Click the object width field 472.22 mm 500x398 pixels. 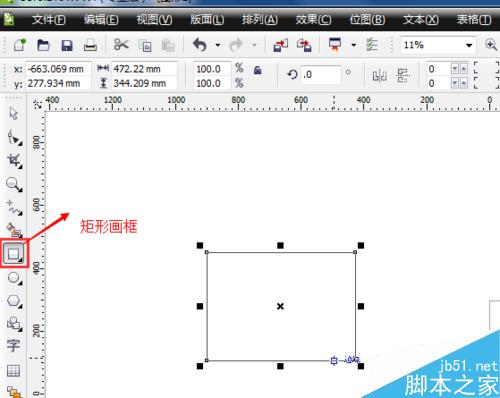coord(144,69)
